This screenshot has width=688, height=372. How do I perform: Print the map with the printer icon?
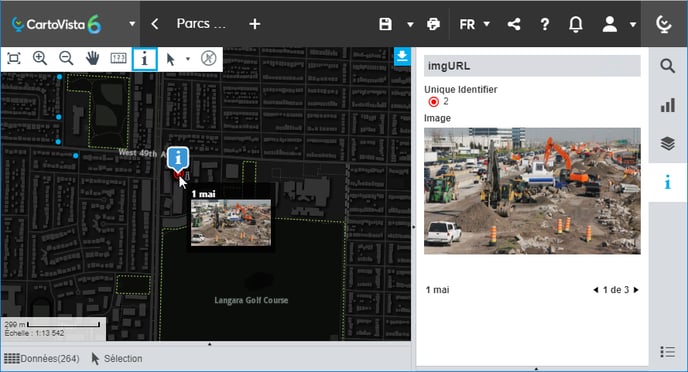(x=434, y=24)
